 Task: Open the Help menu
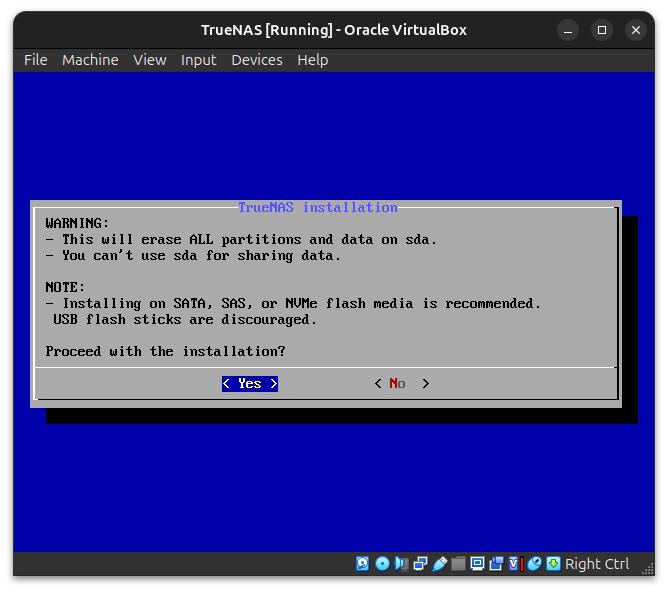pyautogui.click(x=312, y=60)
